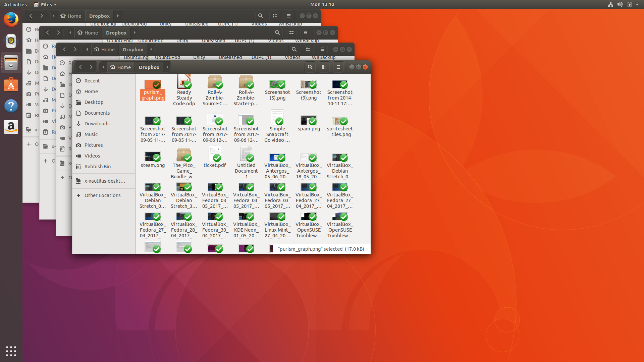Click the forward arrow in front window

point(91,67)
